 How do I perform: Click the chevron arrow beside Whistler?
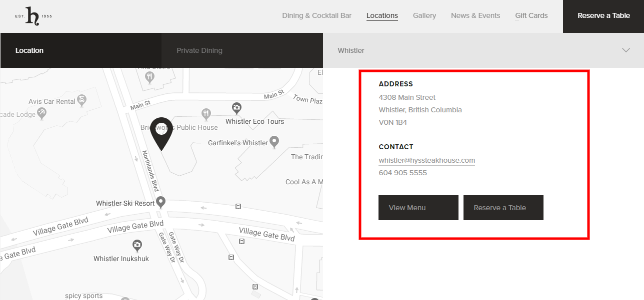625,50
